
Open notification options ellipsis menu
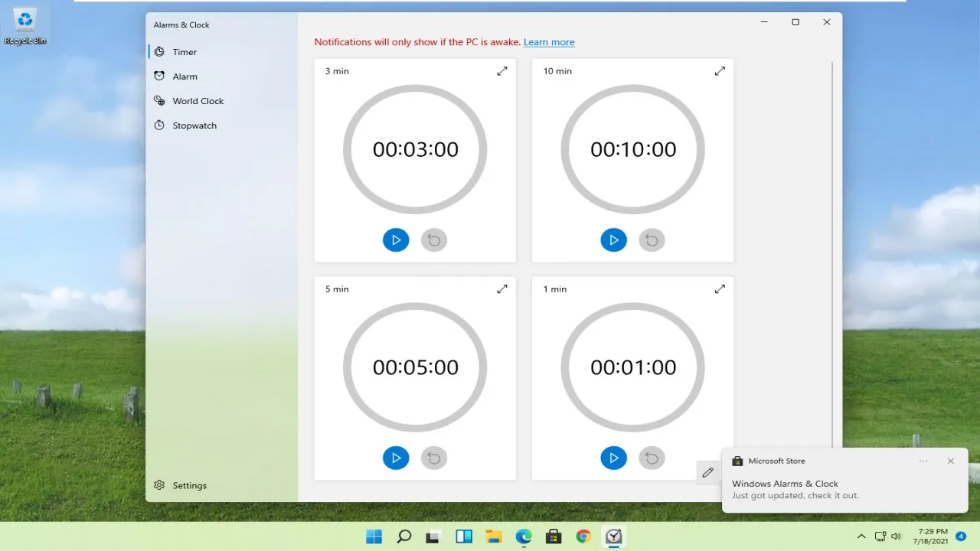click(x=923, y=461)
